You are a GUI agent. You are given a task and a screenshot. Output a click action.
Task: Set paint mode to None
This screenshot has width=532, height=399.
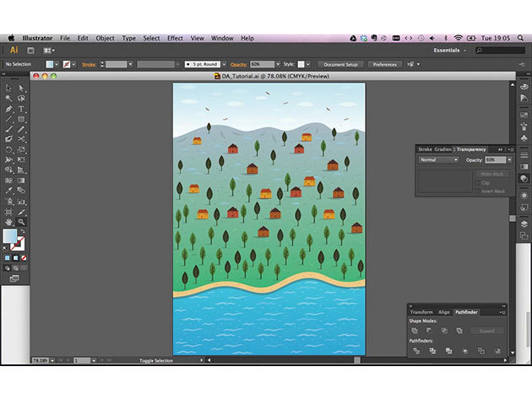click(x=24, y=258)
